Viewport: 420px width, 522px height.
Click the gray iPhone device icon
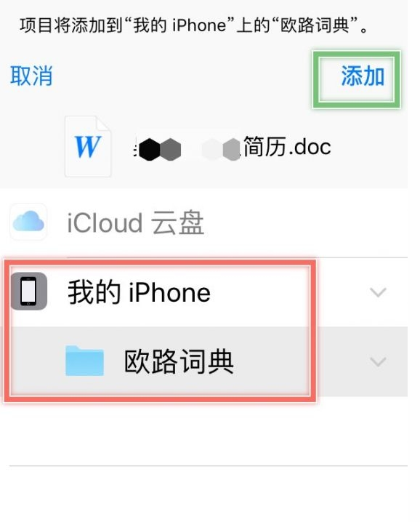[x=29, y=292]
